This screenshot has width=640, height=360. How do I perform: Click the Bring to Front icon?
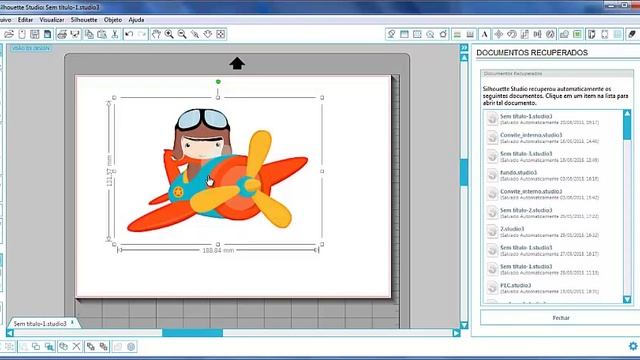(90, 347)
